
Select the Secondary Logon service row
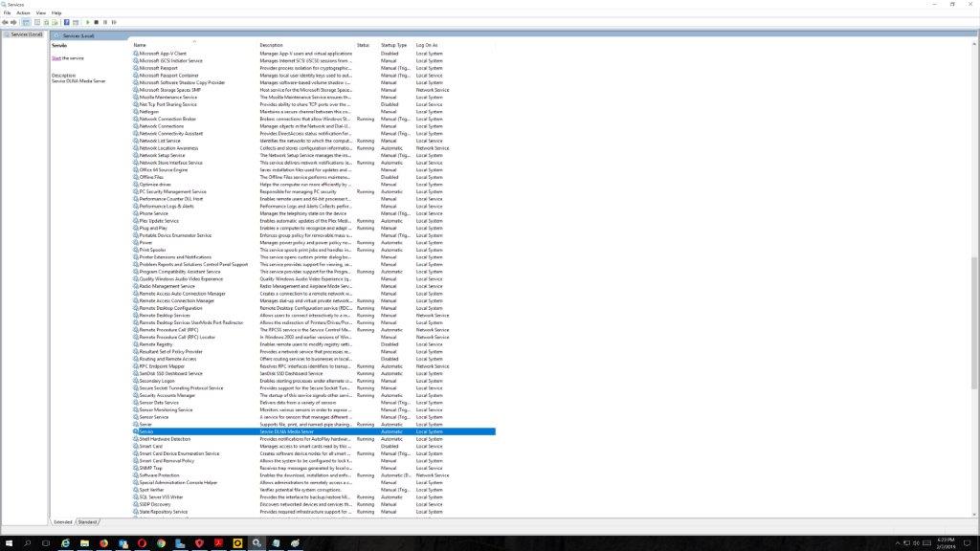(314, 381)
